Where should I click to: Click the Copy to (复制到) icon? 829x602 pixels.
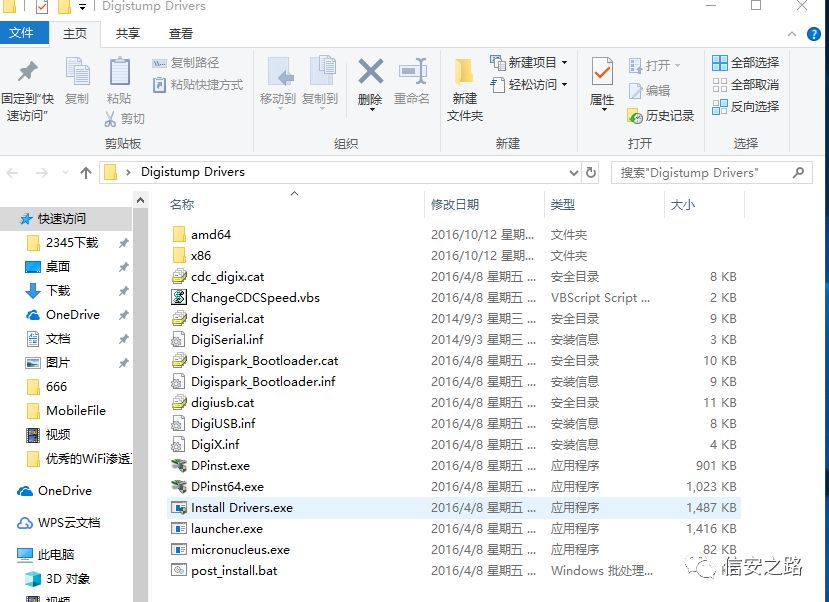tap(321, 70)
